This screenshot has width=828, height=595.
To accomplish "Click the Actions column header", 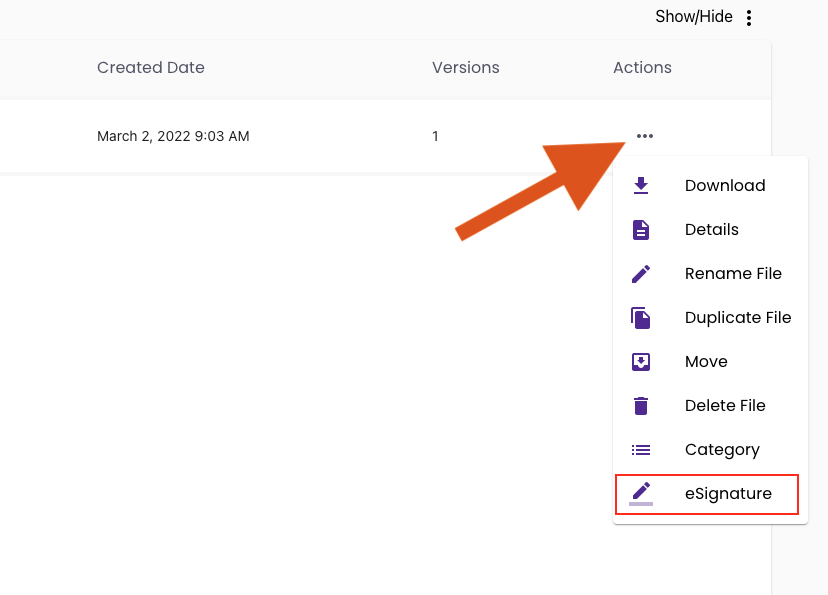I will pos(642,68).
